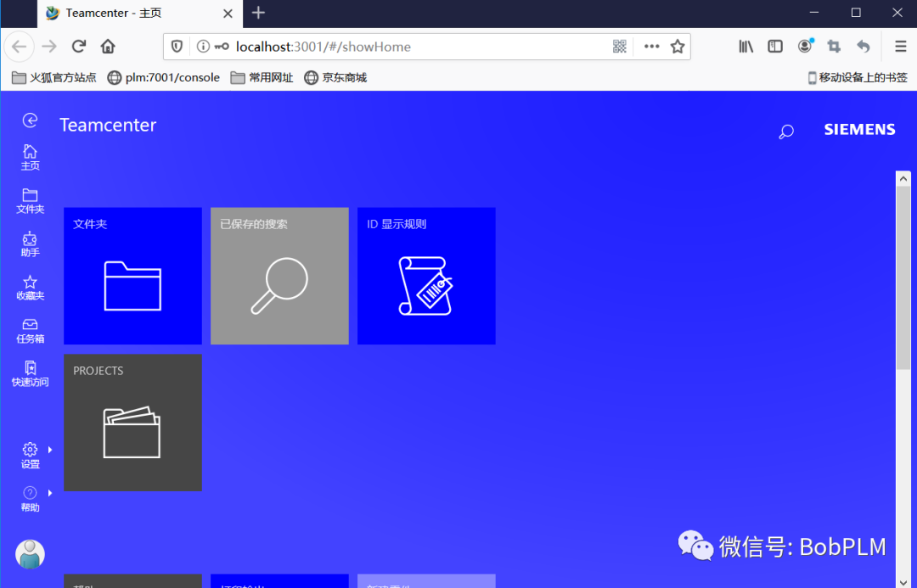The width and height of the screenshot is (917, 588).
Task: Close the Teamcenter - 主页 tab
Action: 228,14
